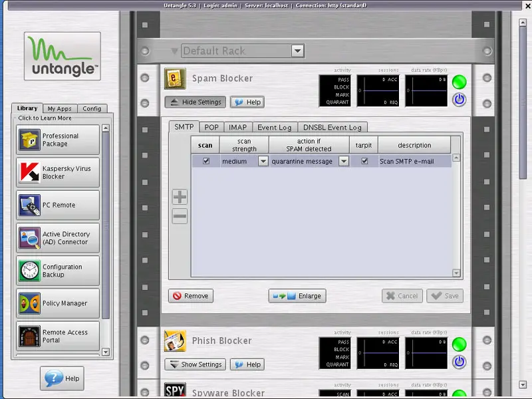Switch to the IMAP tab
532x399 pixels.
coord(237,127)
